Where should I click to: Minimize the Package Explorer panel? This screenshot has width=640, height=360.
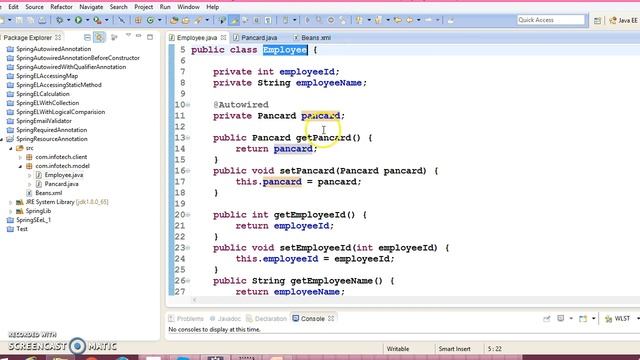[139, 37]
